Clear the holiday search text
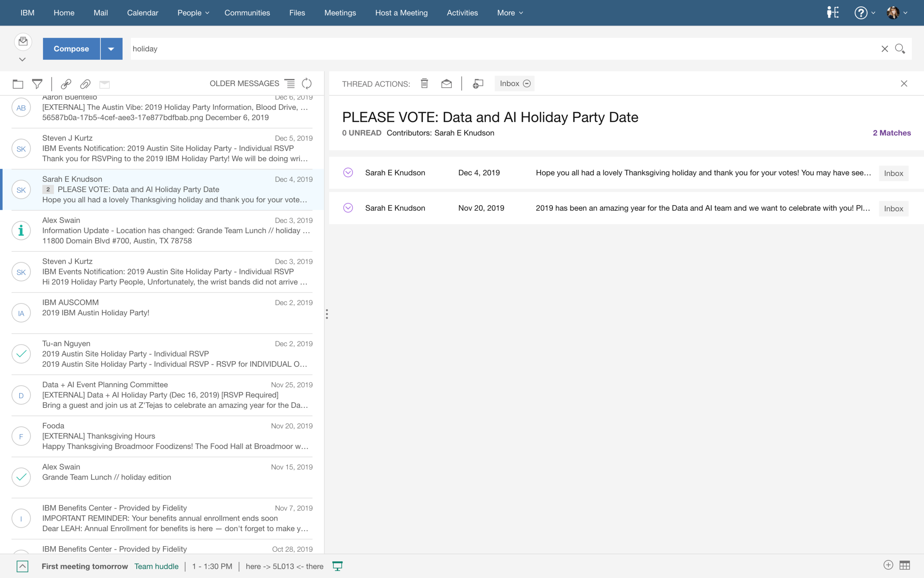The width and height of the screenshot is (924, 578). point(885,48)
